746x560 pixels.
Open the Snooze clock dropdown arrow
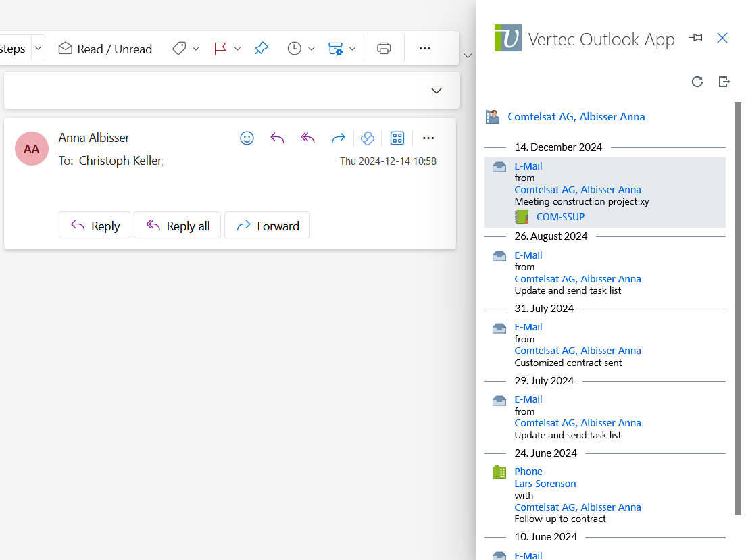(312, 49)
